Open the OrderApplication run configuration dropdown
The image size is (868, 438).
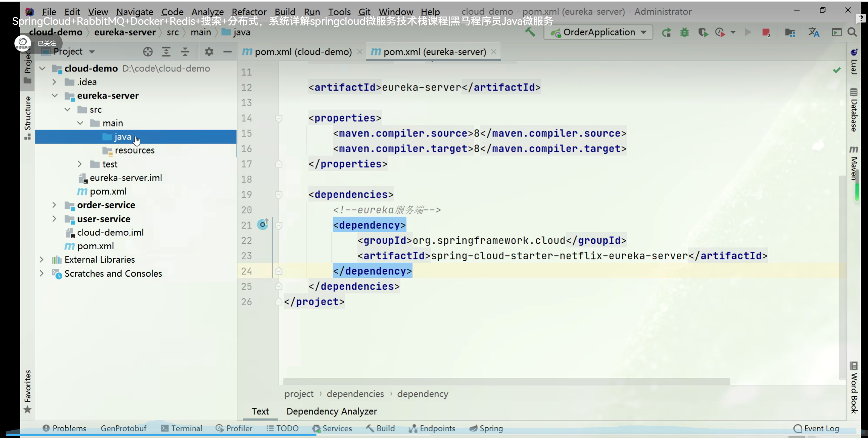pos(599,32)
